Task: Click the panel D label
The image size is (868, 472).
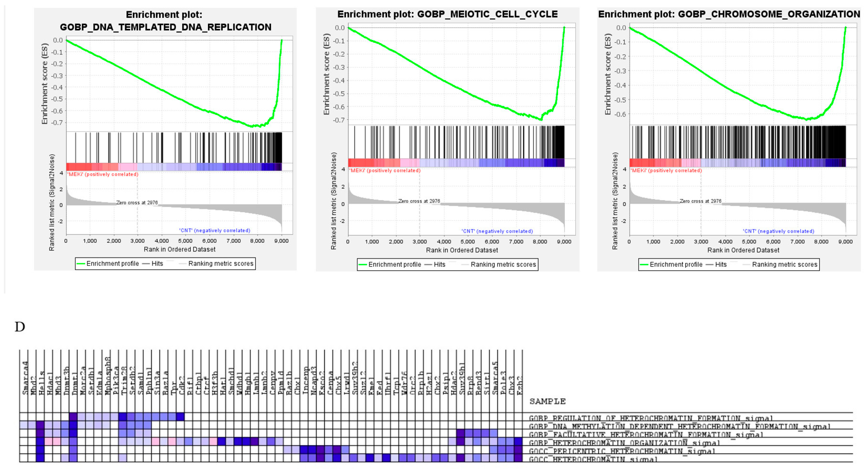Action: (x=20, y=327)
